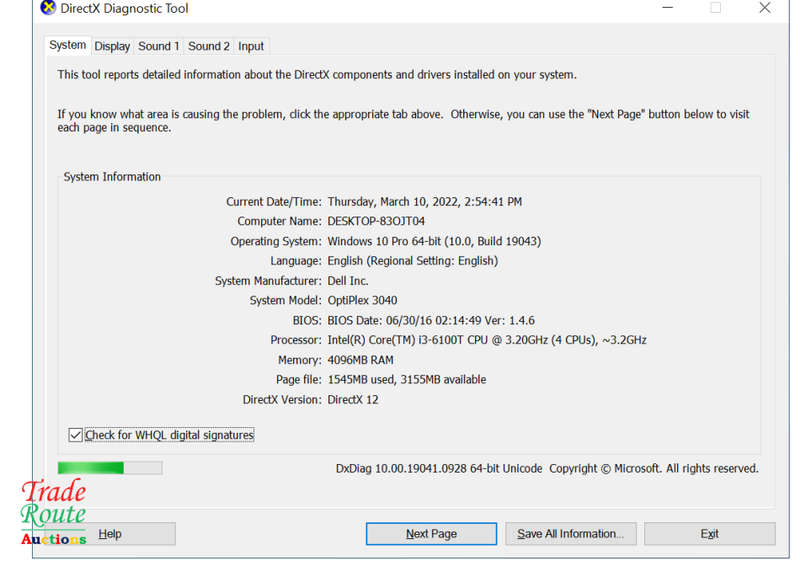Open the Sound 2 tab
The height and width of the screenshot is (567, 800).
(x=209, y=46)
